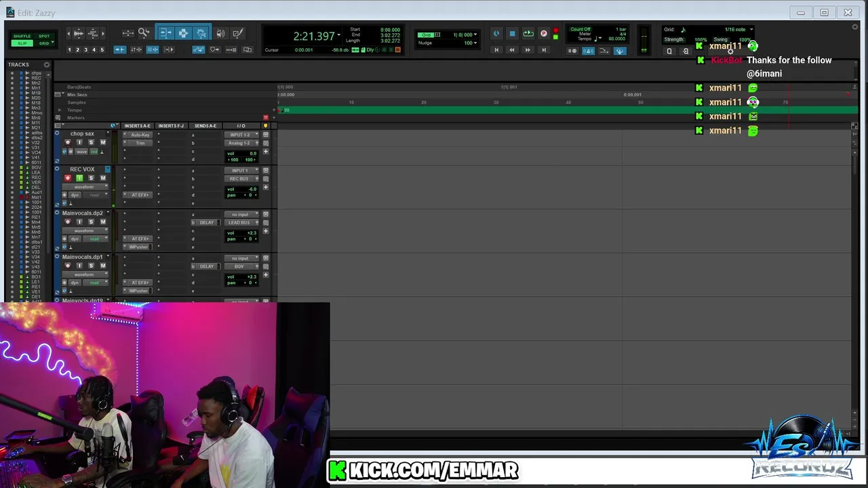The image size is (868, 488).
Task: Disarm record on REC VOX track
Action: [x=67, y=178]
